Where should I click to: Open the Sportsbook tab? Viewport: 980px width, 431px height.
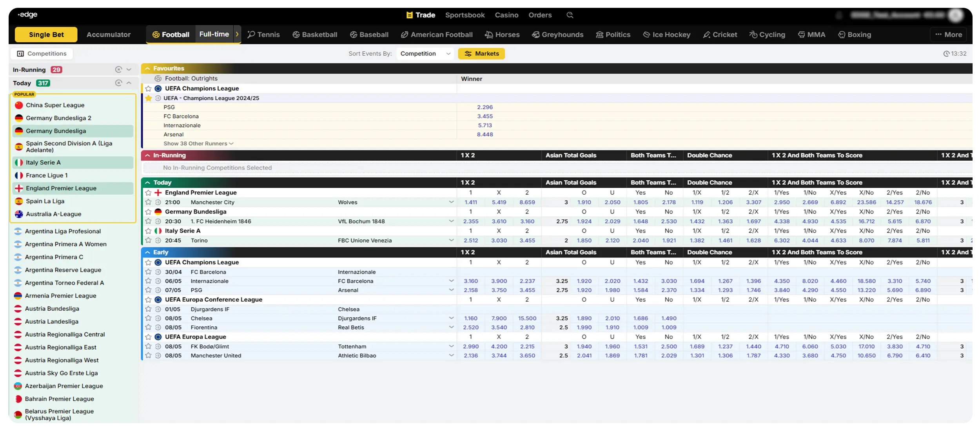click(x=465, y=15)
